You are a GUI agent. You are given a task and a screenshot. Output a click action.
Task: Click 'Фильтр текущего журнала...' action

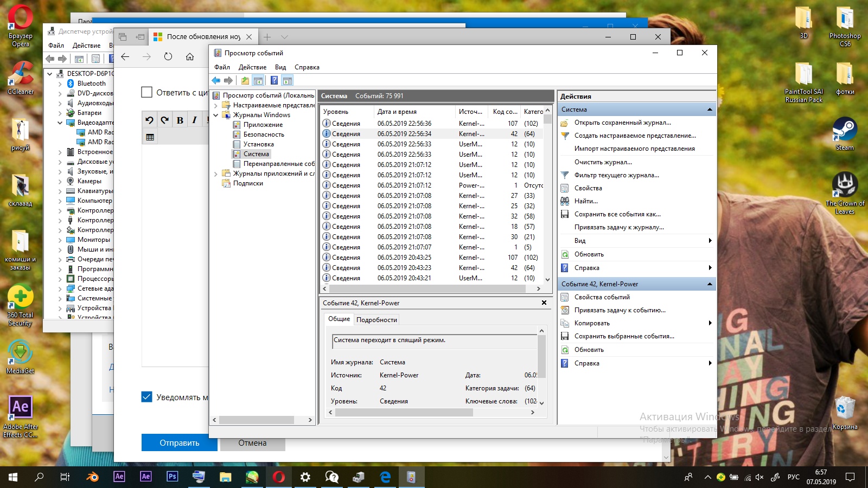click(617, 175)
